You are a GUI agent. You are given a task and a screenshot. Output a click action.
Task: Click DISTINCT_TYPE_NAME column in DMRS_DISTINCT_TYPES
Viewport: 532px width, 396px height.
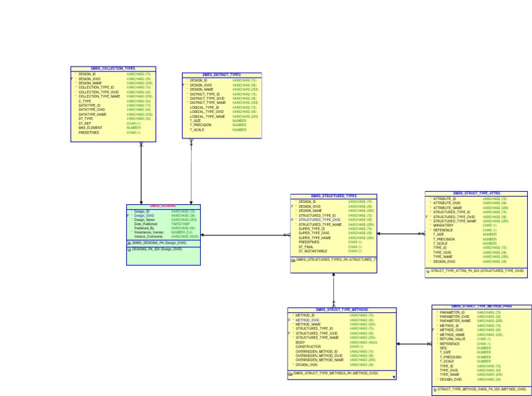point(208,102)
